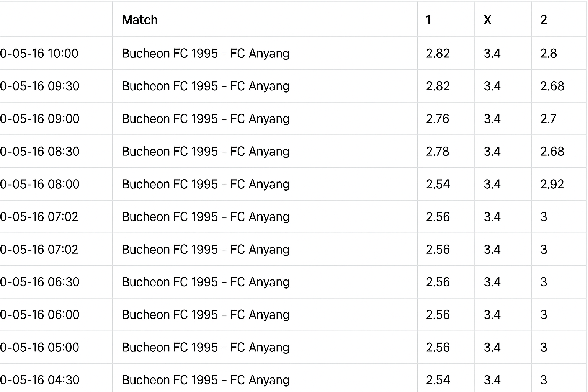
Task: Click home odds 2.78 in the 08:30 row
Action: coord(438,152)
